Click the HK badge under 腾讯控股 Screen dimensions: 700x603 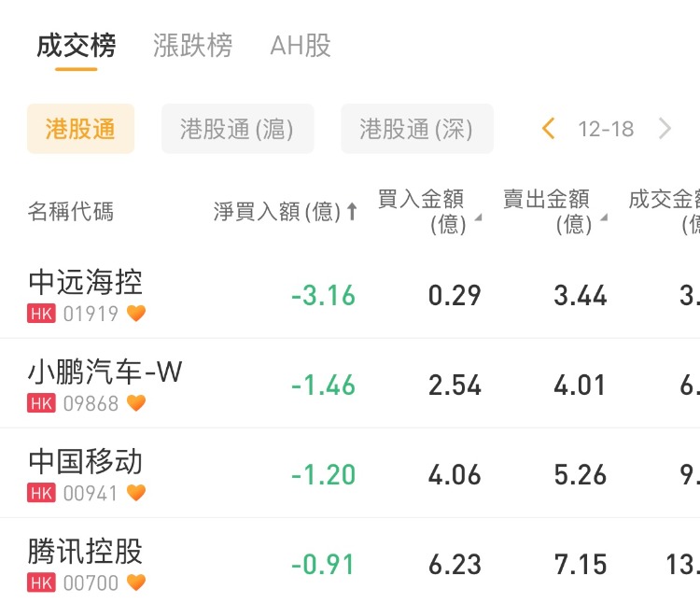pos(41,582)
